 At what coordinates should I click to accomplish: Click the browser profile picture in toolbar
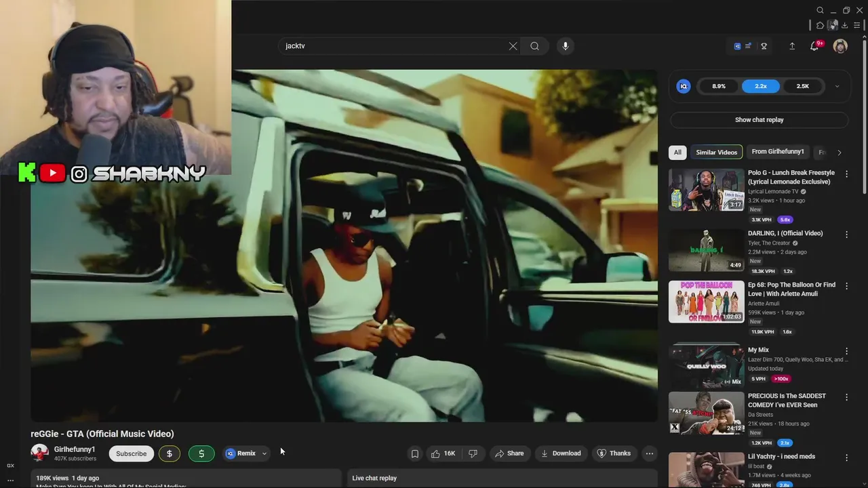pyautogui.click(x=833, y=25)
